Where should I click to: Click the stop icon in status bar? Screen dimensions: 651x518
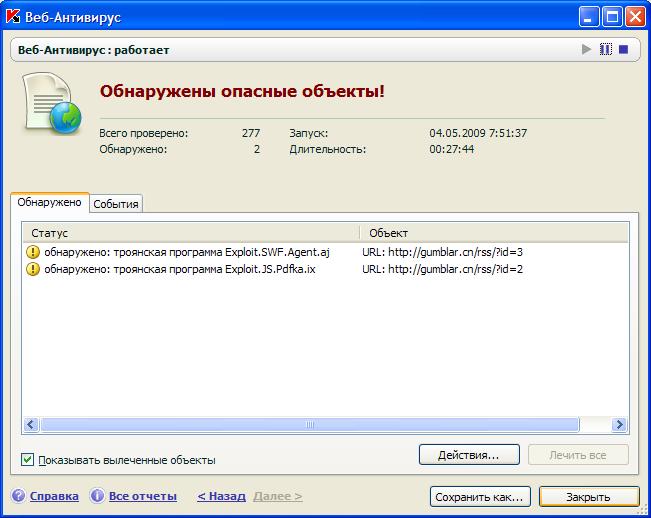(623, 49)
